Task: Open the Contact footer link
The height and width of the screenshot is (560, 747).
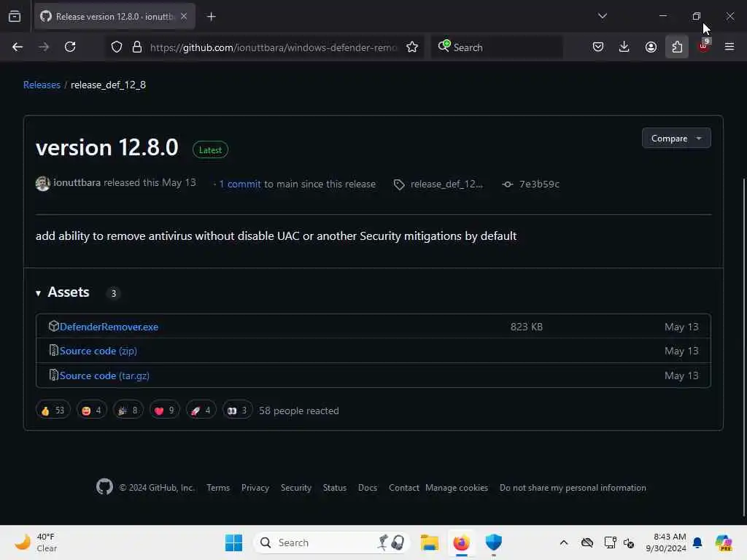Action: point(403,488)
